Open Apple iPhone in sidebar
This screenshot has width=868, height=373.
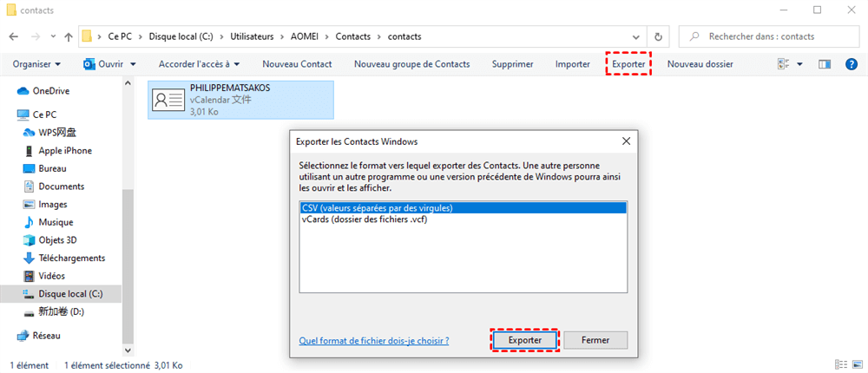[x=65, y=151]
